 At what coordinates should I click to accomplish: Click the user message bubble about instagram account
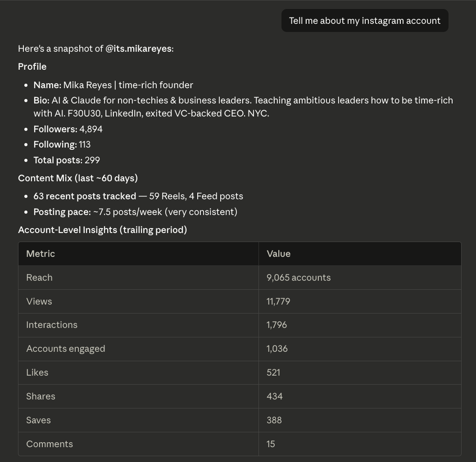[365, 21]
